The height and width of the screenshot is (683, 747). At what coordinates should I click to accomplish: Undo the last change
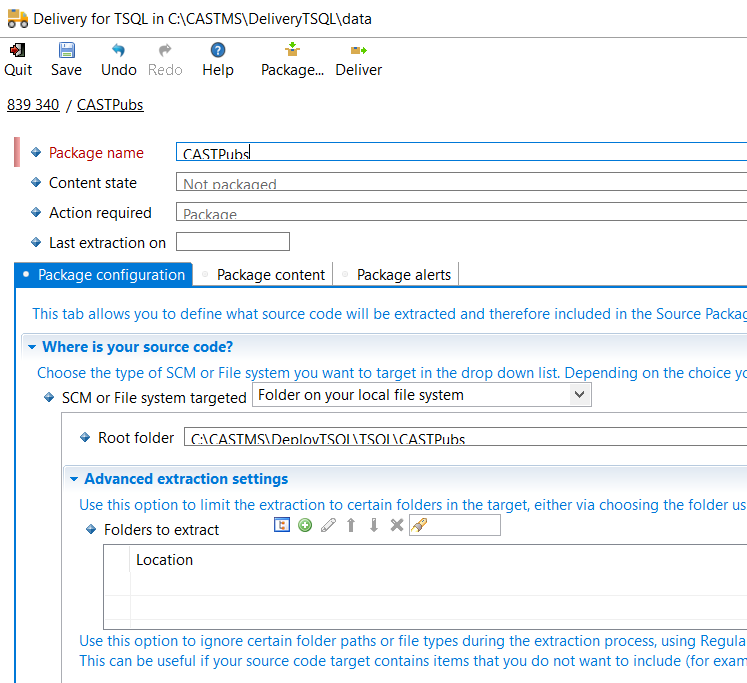pos(119,59)
